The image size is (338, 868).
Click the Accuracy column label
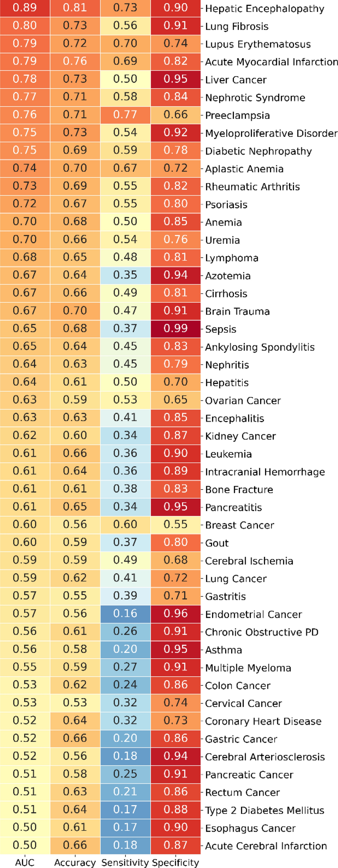[x=75, y=862]
